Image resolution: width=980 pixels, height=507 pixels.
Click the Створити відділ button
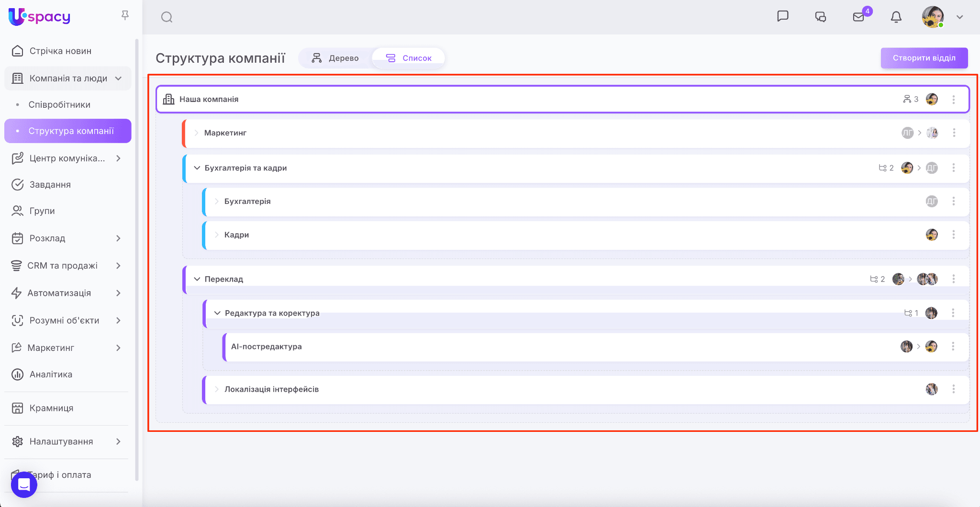pos(924,58)
